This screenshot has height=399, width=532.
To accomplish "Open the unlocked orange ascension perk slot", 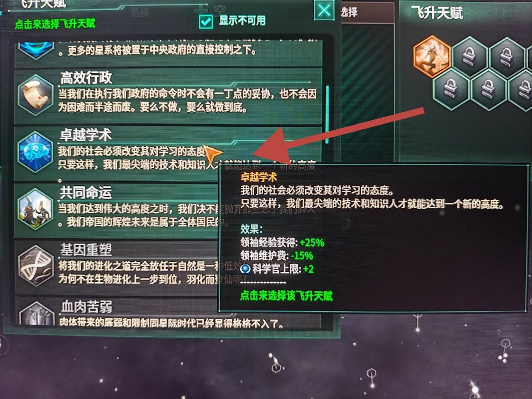I will (432, 57).
